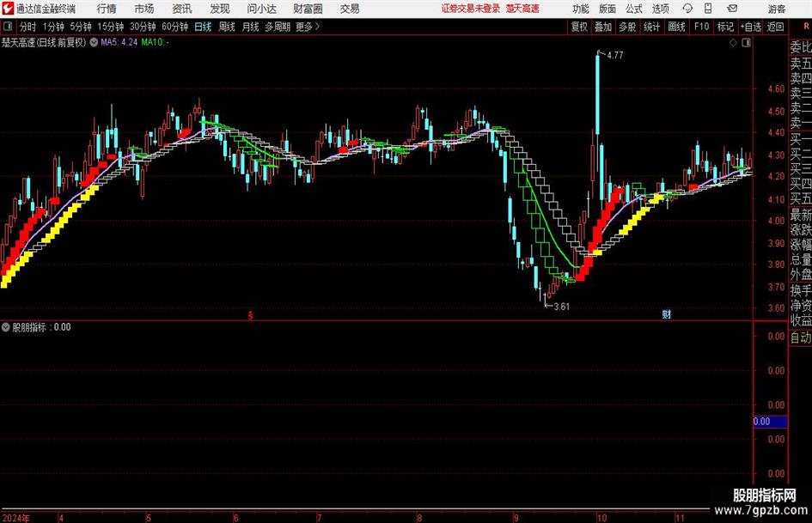Image resolution: width=812 pixels, height=523 pixels.
Task: Click the customer service headset icon
Action: [x=687, y=9]
